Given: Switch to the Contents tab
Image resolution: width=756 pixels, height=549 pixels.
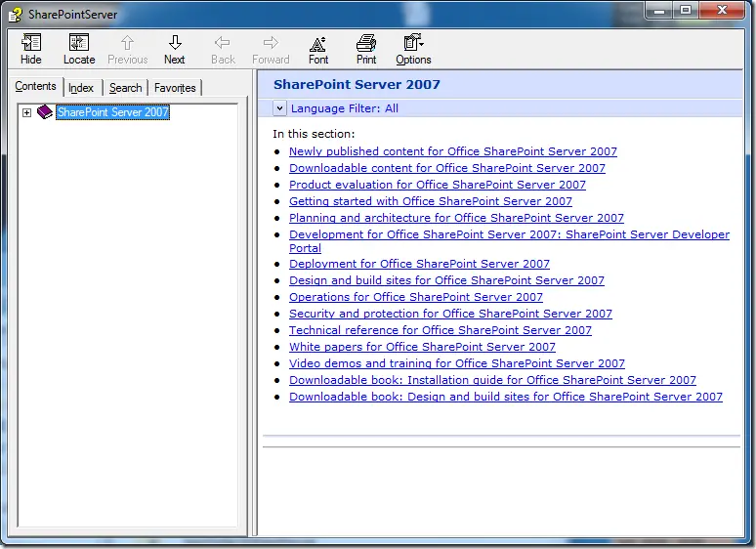Looking at the screenshot, I should 35,86.
